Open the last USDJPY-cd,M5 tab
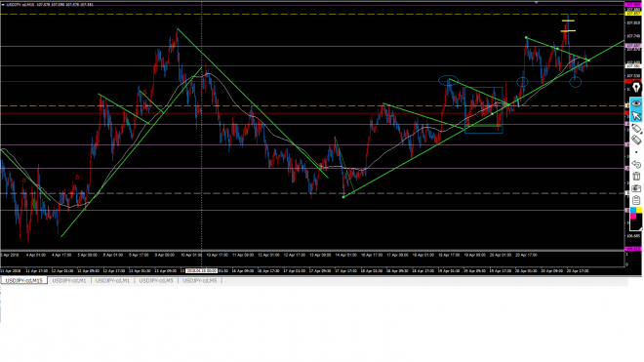The height and width of the screenshot is (362, 644). point(200,281)
